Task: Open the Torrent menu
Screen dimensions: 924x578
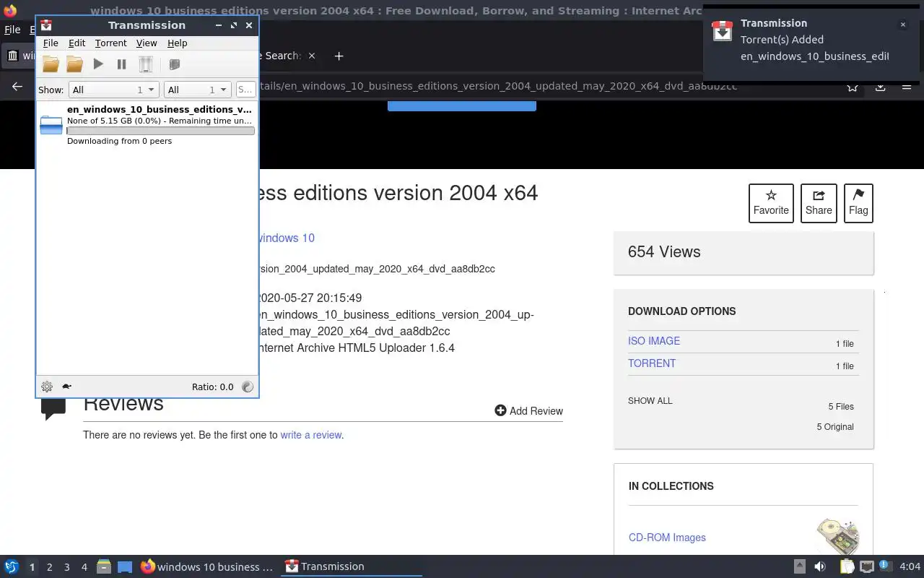Action: click(x=110, y=43)
